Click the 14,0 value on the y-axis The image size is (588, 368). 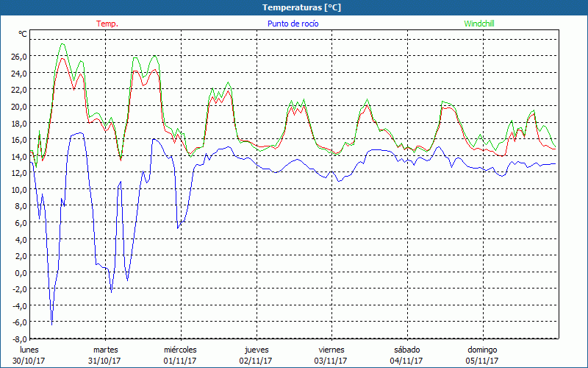[x=19, y=156]
